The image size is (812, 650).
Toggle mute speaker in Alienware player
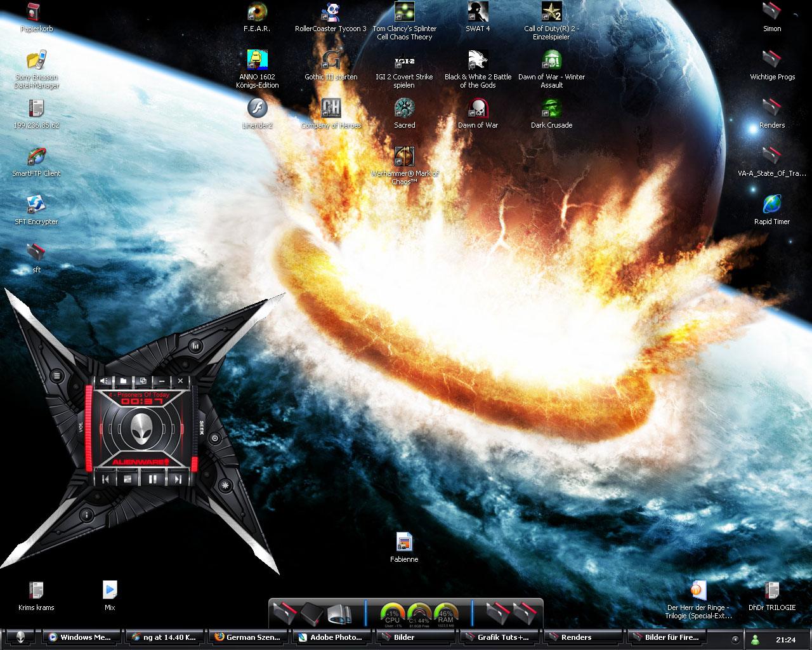point(105,381)
